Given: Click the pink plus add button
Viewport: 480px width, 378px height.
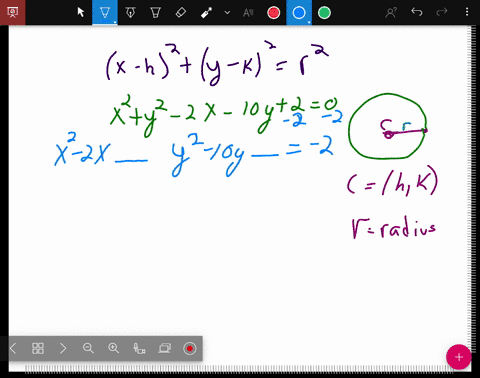Looking at the screenshot, I should tap(459, 357).
